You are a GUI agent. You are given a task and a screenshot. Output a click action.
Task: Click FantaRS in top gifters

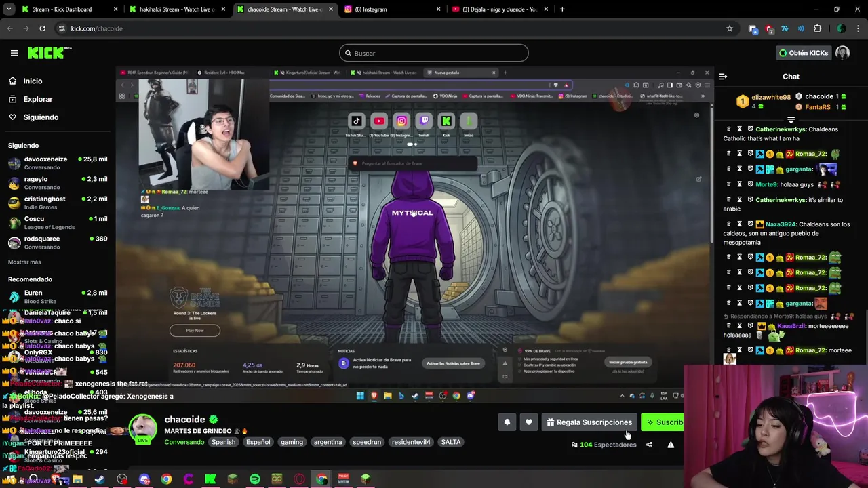817,107
